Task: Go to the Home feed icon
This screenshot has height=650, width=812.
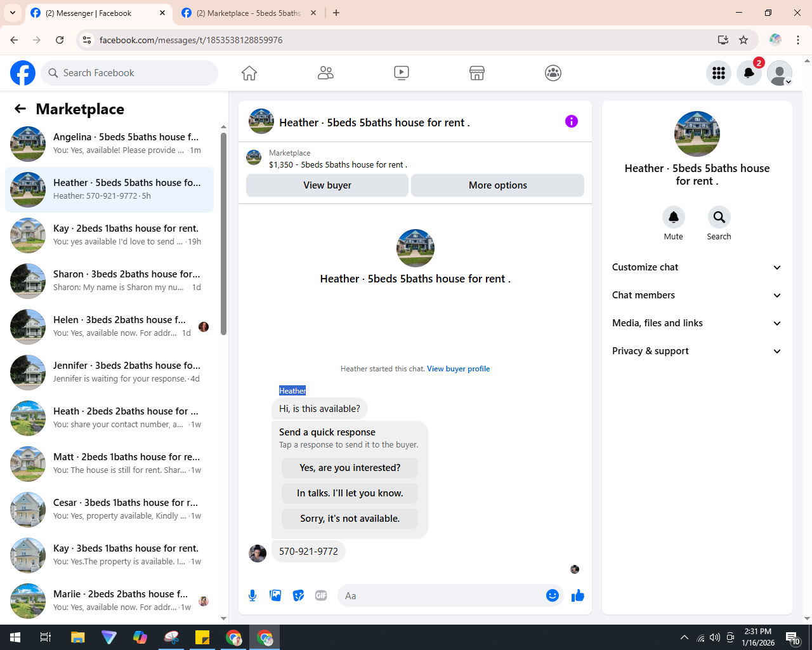Action: point(249,73)
